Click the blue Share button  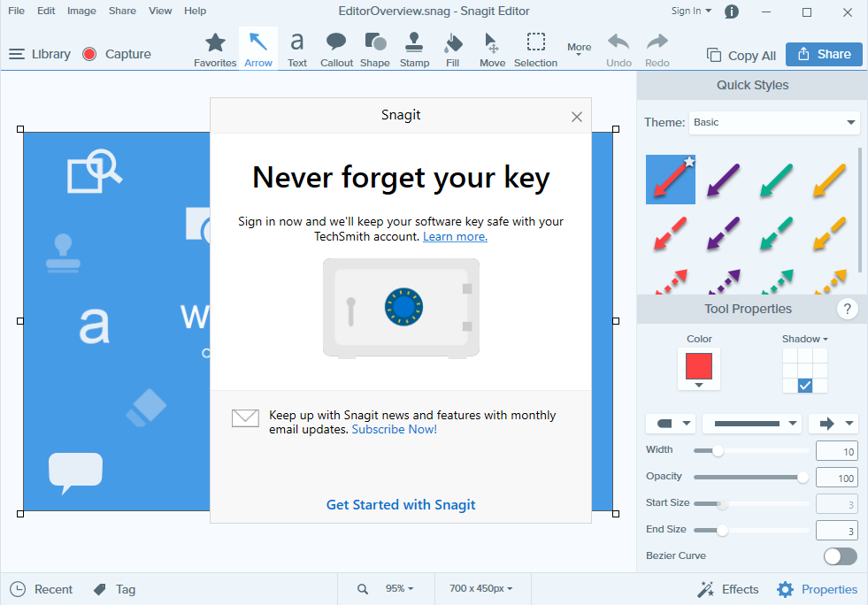824,54
